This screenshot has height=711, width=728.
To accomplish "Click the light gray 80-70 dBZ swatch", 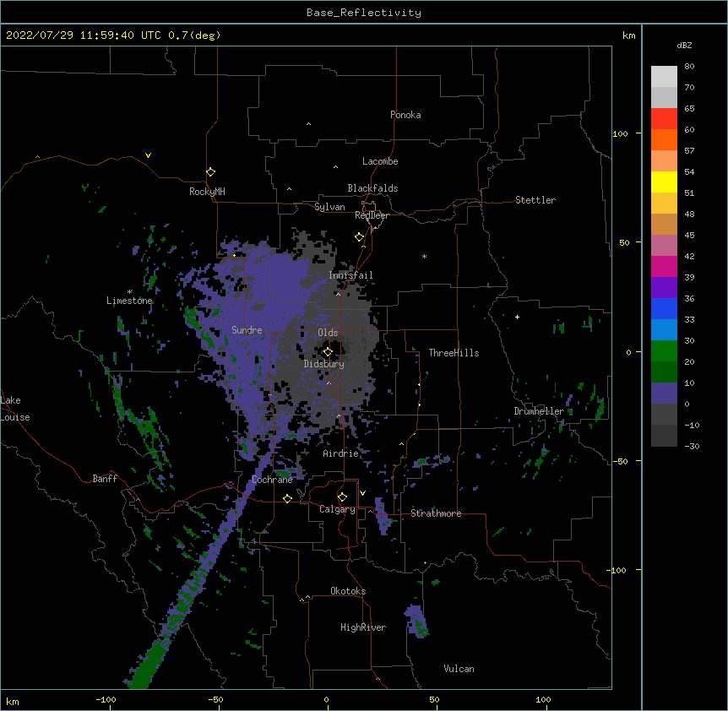I will 664,77.
